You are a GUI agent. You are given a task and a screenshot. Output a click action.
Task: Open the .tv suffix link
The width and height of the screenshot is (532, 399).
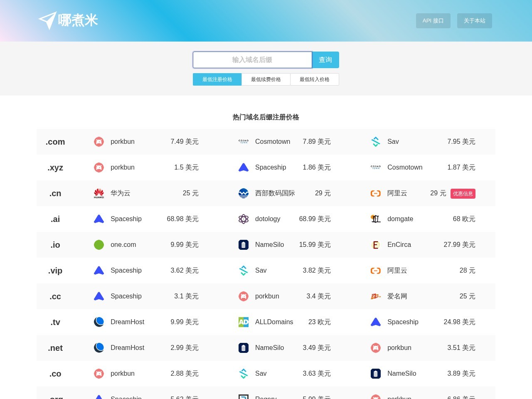(55, 322)
